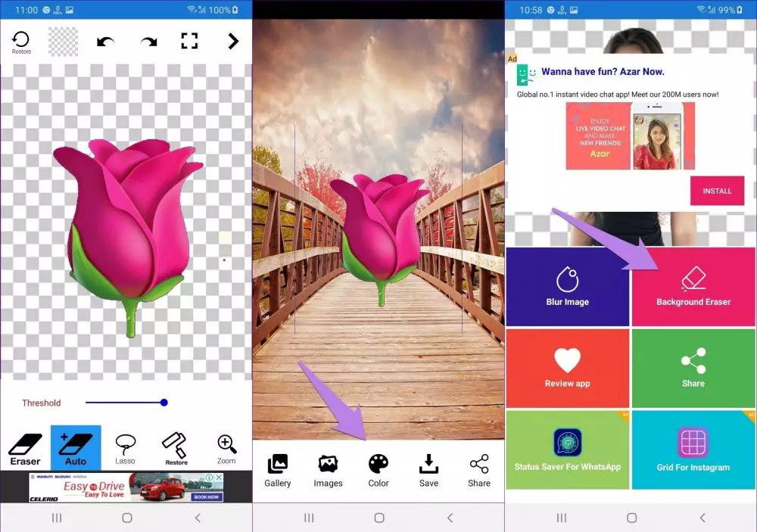Open the Images background option
The image size is (757, 532).
click(x=328, y=469)
